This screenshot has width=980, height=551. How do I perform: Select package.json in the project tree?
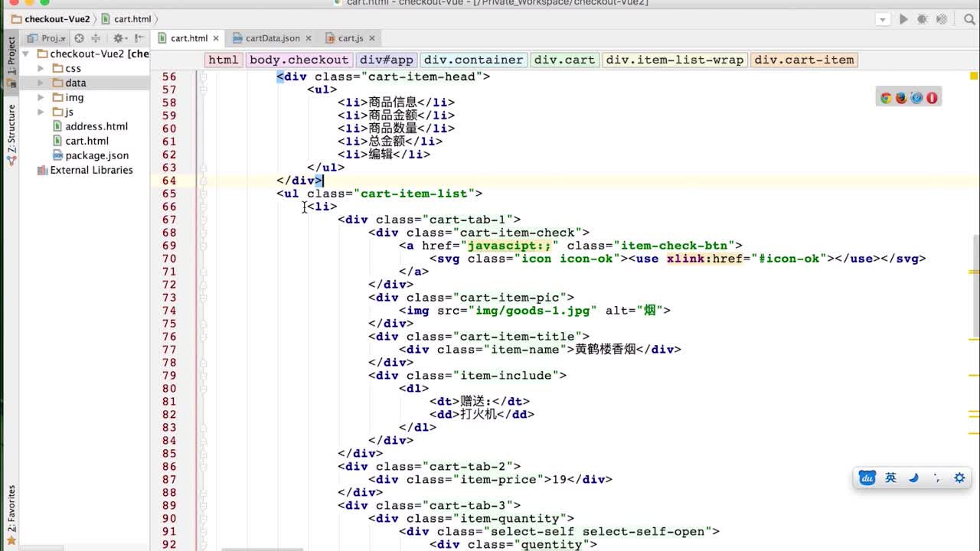click(90, 155)
